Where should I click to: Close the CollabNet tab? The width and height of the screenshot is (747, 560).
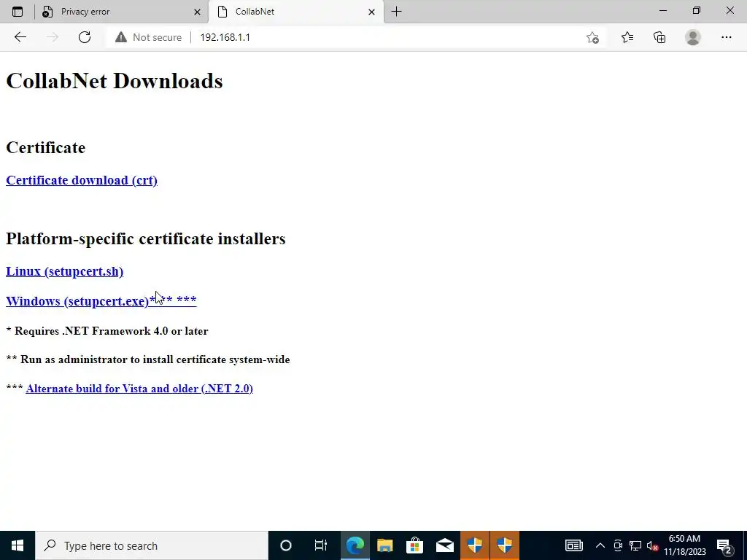point(371,12)
